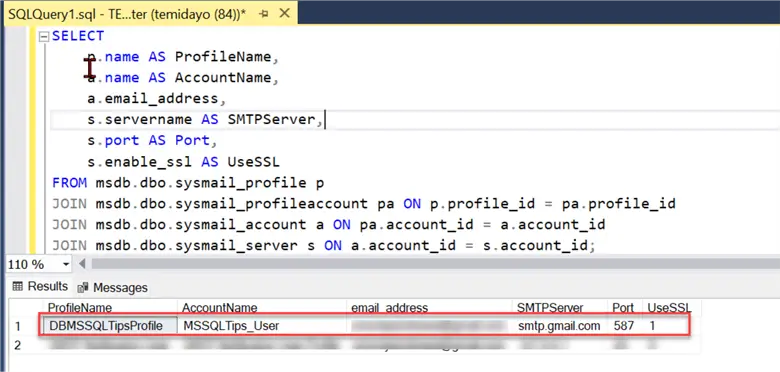This screenshot has height=372, width=780.
Task: Pin the SQLQuery1.sql tab
Action: pos(264,14)
